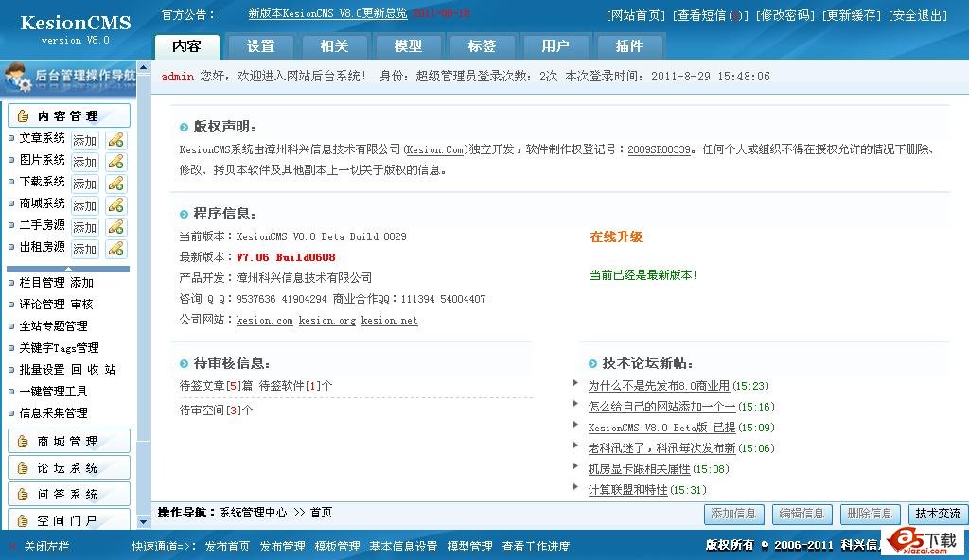Click 添加 button next to 出租房源

pos(84,249)
